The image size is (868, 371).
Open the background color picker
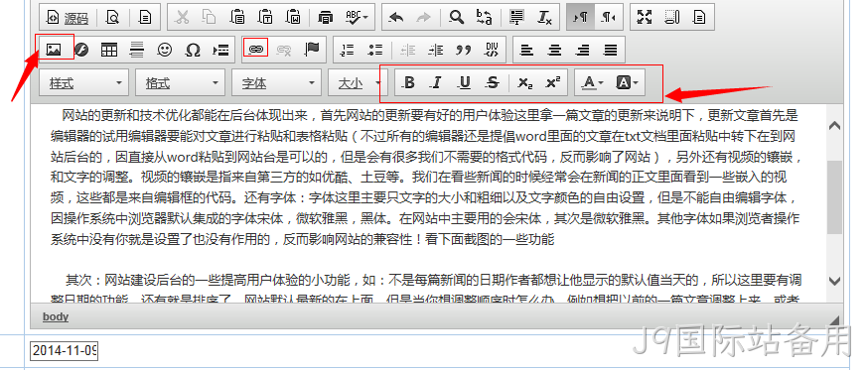(627, 83)
